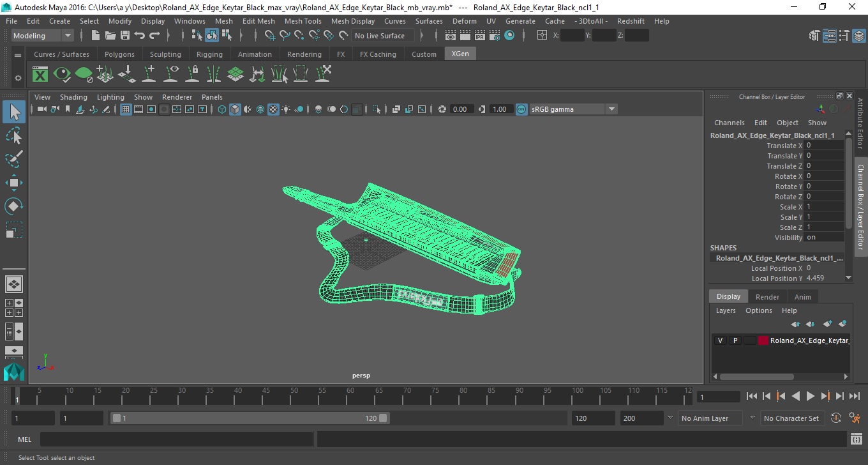Open the sRGB gamma view transform dropdown

(x=573, y=109)
